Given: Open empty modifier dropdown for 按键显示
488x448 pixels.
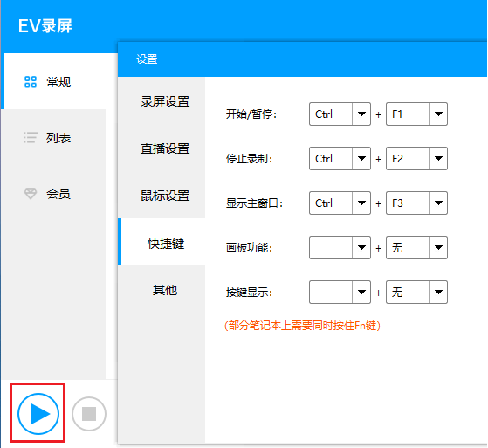Looking at the screenshot, I should tap(340, 292).
